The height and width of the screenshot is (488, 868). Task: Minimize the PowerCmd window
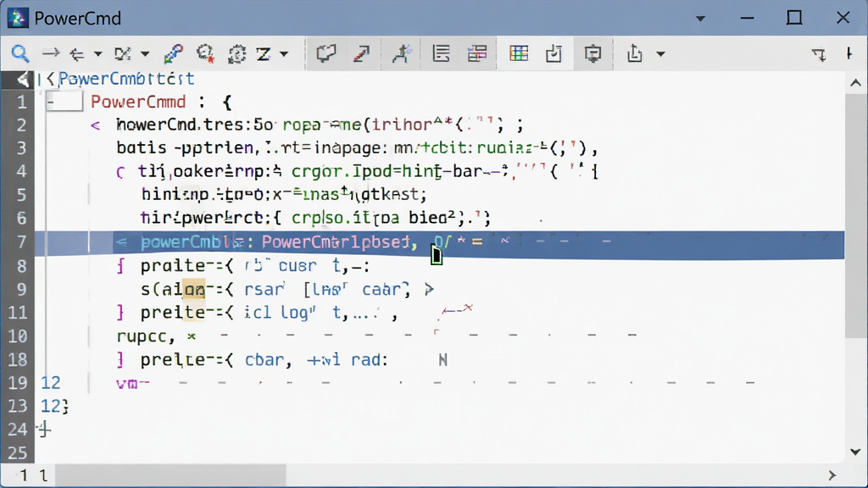pyautogui.click(x=748, y=19)
